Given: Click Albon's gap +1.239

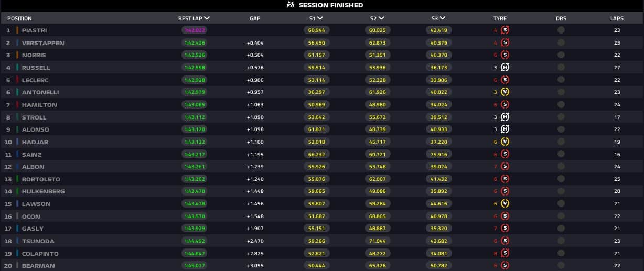Looking at the screenshot, I should (x=255, y=167).
